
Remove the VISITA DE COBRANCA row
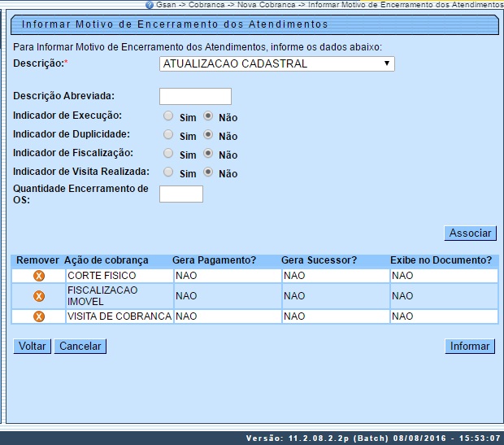(38, 316)
